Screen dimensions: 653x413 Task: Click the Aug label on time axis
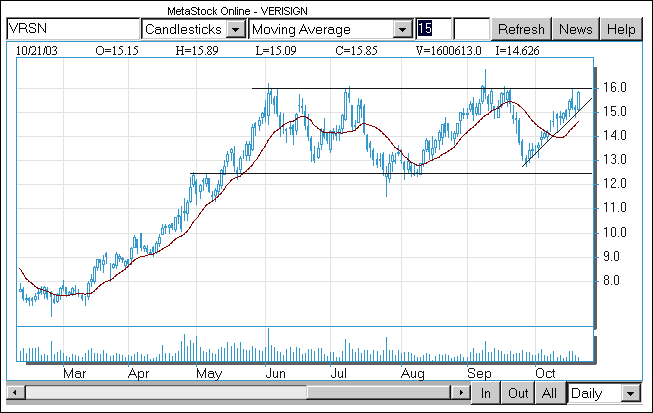tap(412, 373)
